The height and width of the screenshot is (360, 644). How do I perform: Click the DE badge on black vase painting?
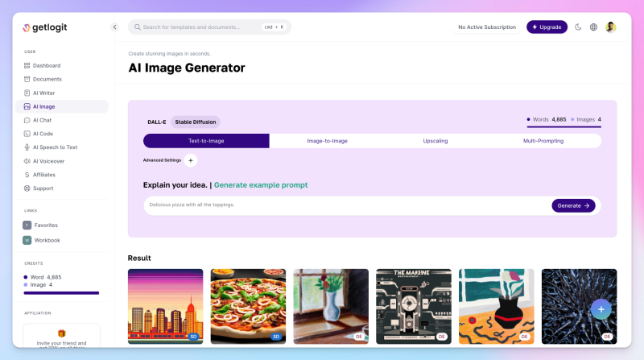525,337
